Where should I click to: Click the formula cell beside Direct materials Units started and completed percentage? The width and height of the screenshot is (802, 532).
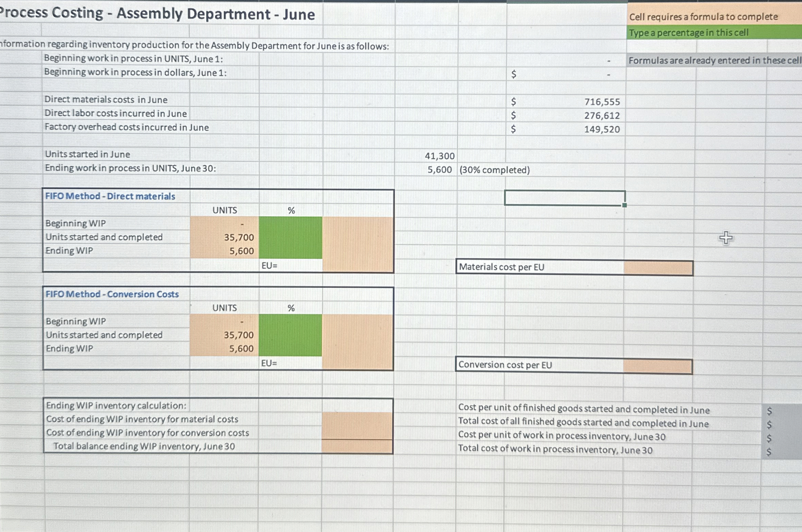click(358, 237)
